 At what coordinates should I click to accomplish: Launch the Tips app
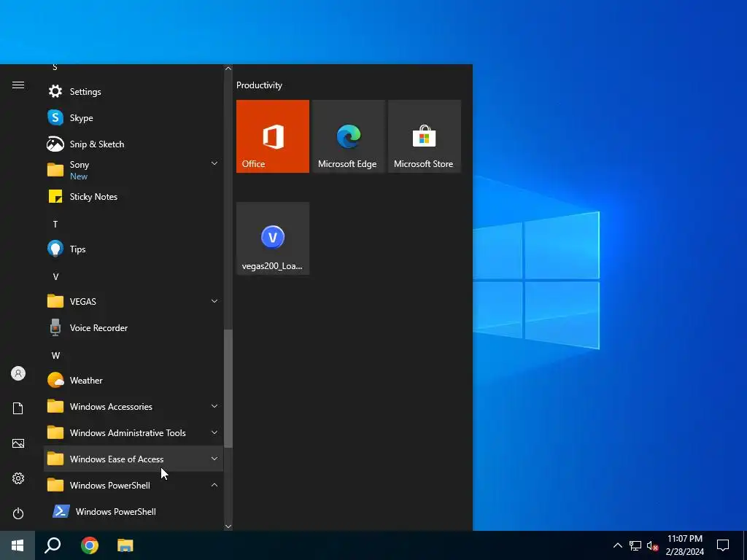(133, 249)
